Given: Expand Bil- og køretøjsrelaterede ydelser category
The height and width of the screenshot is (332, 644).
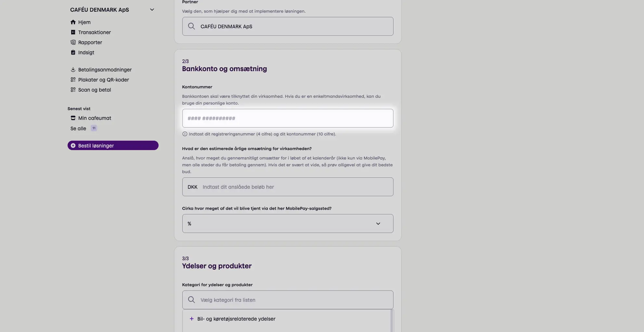Looking at the screenshot, I should pos(191,319).
